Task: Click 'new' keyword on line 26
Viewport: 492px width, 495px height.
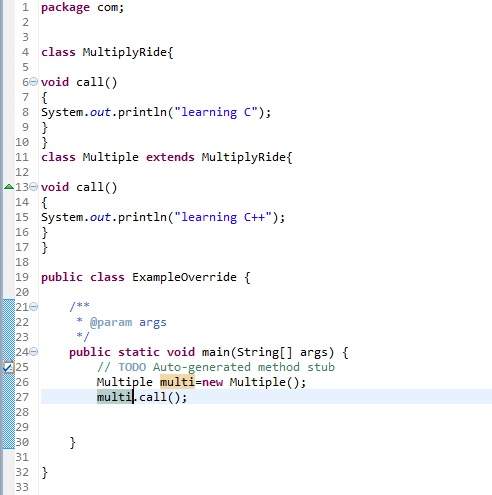Action: [x=212, y=382]
